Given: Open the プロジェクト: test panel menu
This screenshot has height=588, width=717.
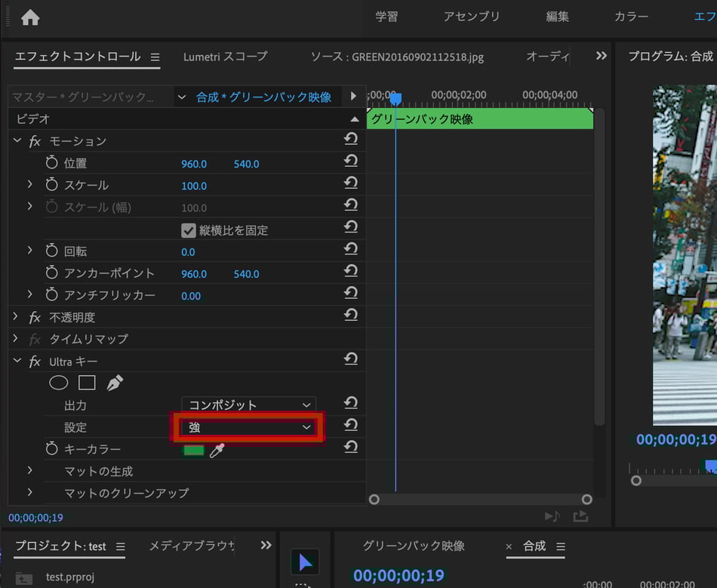Looking at the screenshot, I should [x=120, y=546].
